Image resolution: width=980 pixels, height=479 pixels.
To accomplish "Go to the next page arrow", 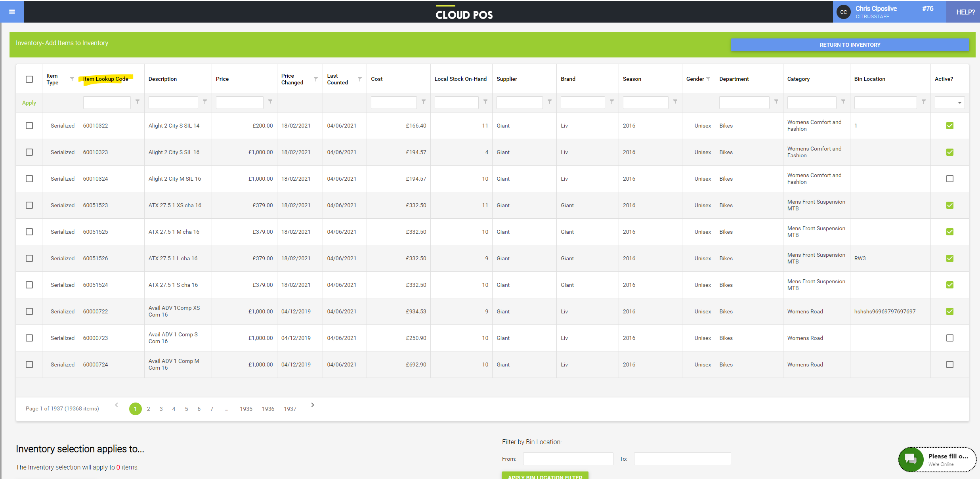I will 313,405.
